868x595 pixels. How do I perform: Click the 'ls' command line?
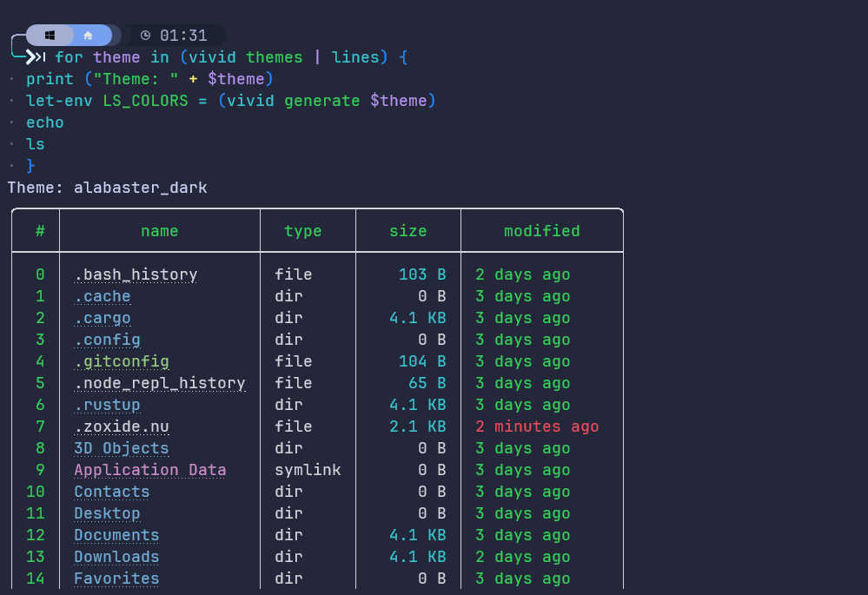click(36, 144)
